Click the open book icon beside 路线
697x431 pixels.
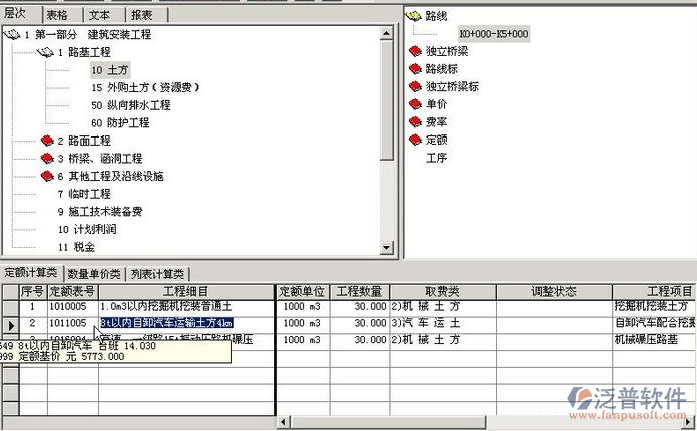pyautogui.click(x=414, y=17)
